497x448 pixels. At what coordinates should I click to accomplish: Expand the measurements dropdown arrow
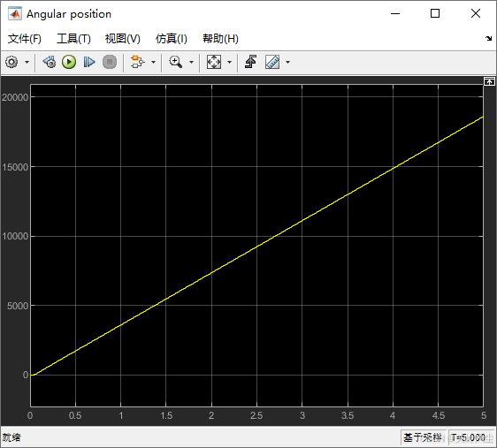(x=287, y=62)
